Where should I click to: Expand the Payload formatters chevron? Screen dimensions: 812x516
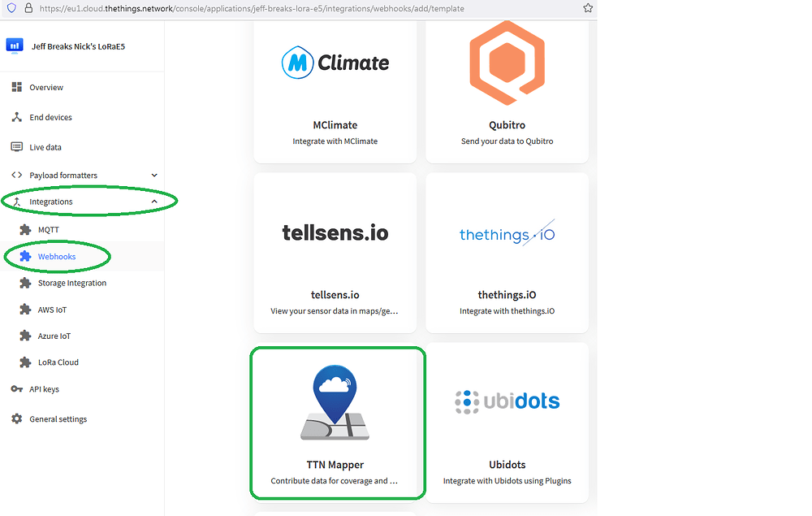coord(154,175)
